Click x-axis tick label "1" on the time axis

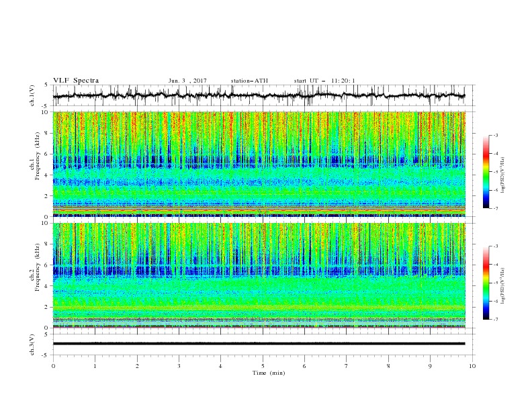95,366
